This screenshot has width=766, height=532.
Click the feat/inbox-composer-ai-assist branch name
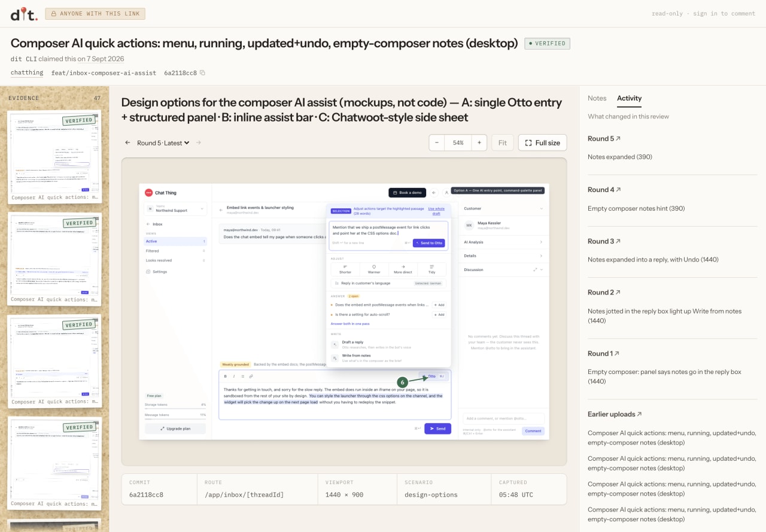click(104, 73)
